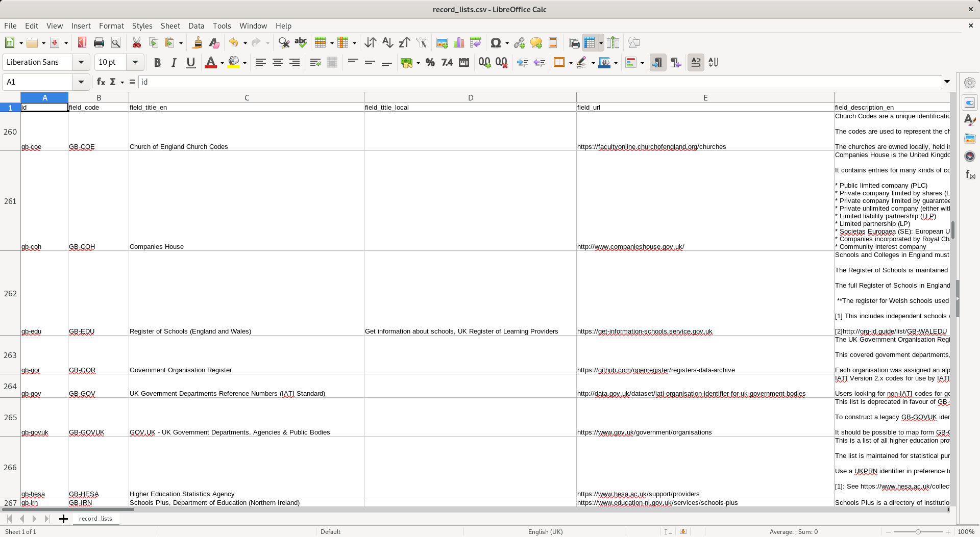The width and height of the screenshot is (980, 537).
Task: Add a decimal place
Action: [x=484, y=62]
